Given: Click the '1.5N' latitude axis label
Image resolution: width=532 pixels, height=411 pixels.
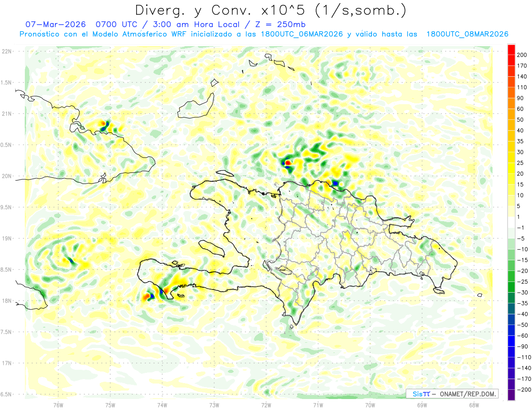Looking at the screenshot, I should (x=6, y=82).
